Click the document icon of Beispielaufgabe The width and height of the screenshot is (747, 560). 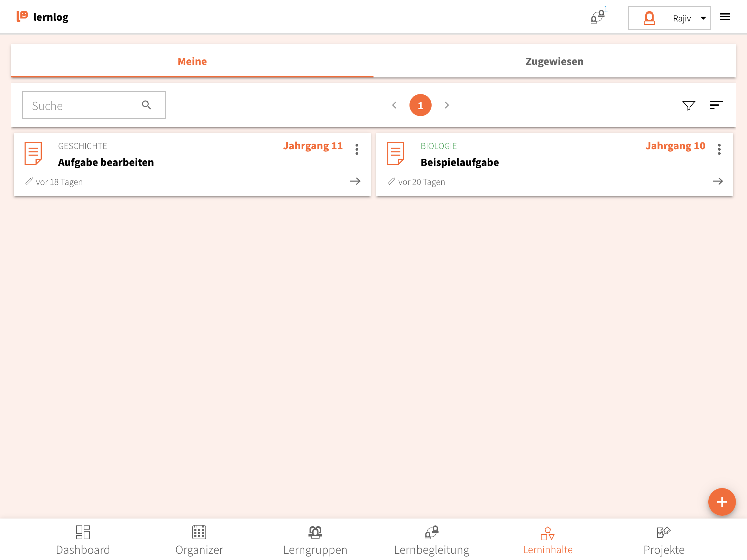(396, 153)
